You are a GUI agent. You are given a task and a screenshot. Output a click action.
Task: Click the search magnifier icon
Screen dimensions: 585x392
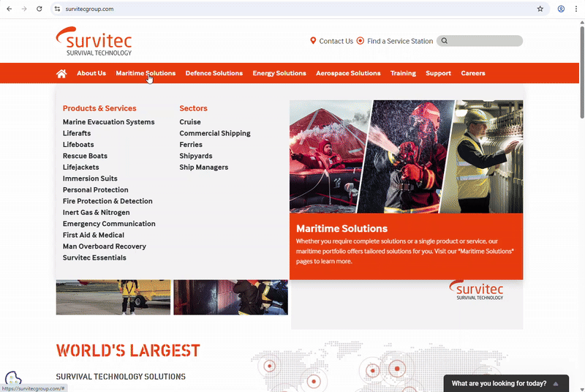coord(445,41)
